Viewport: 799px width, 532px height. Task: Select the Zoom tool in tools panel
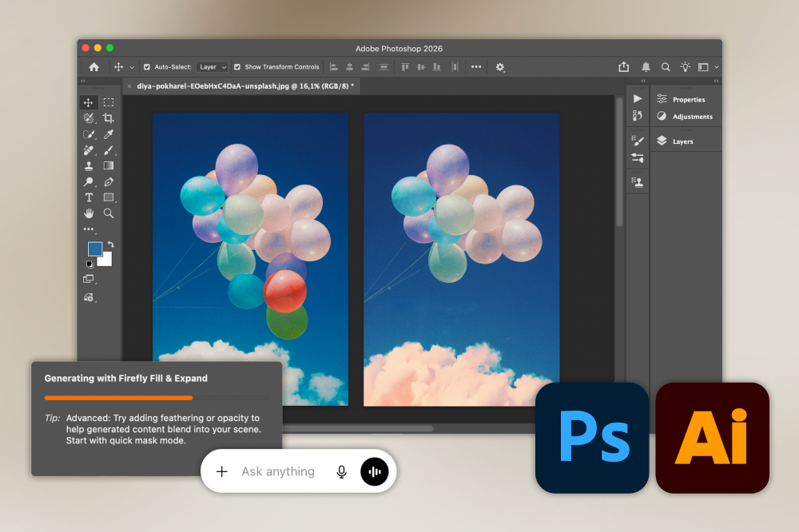[109, 213]
